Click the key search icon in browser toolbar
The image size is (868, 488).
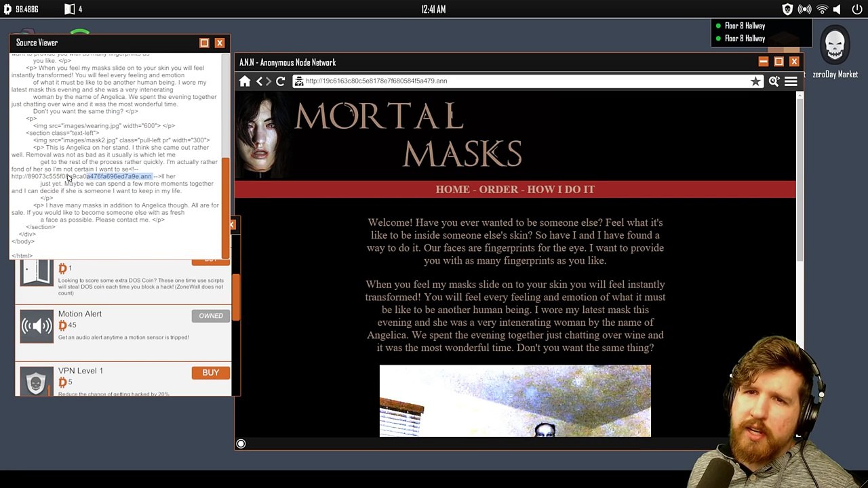click(774, 81)
